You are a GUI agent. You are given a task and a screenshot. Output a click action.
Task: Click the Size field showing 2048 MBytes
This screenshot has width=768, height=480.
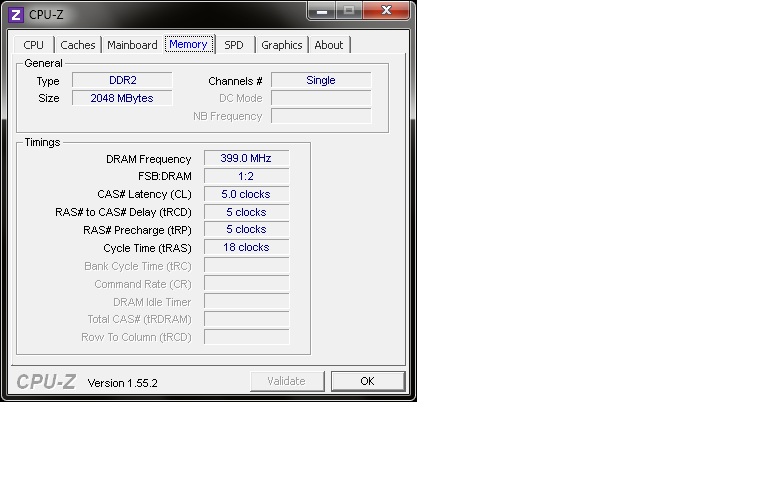pos(122,98)
